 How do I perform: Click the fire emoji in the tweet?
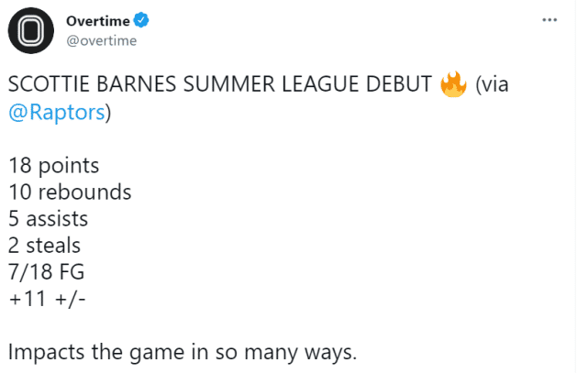coord(453,85)
